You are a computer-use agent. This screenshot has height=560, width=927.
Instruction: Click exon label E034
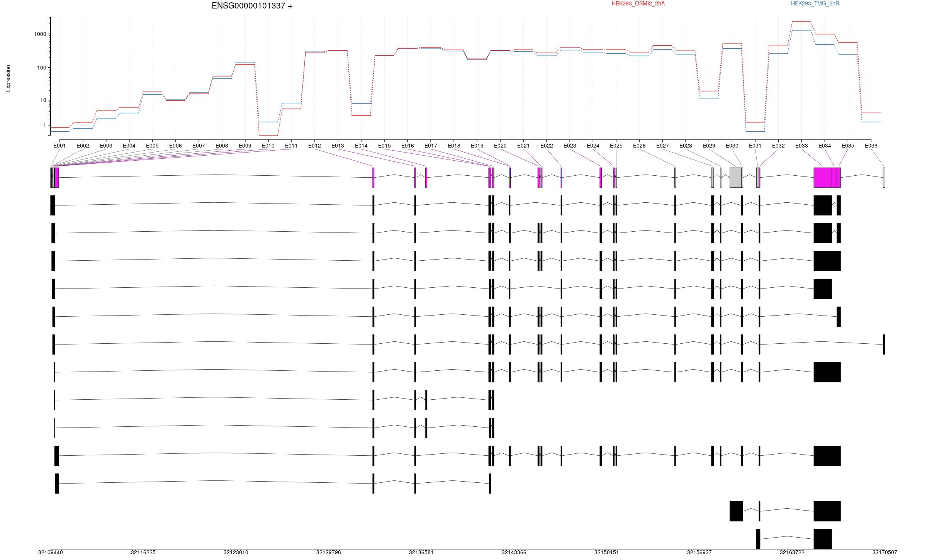coord(825,146)
